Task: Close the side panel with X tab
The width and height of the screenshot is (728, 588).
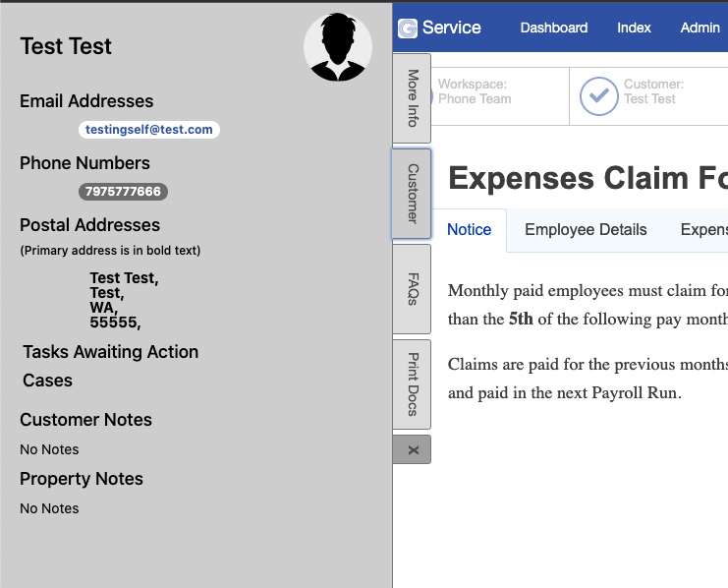Action: click(x=413, y=449)
